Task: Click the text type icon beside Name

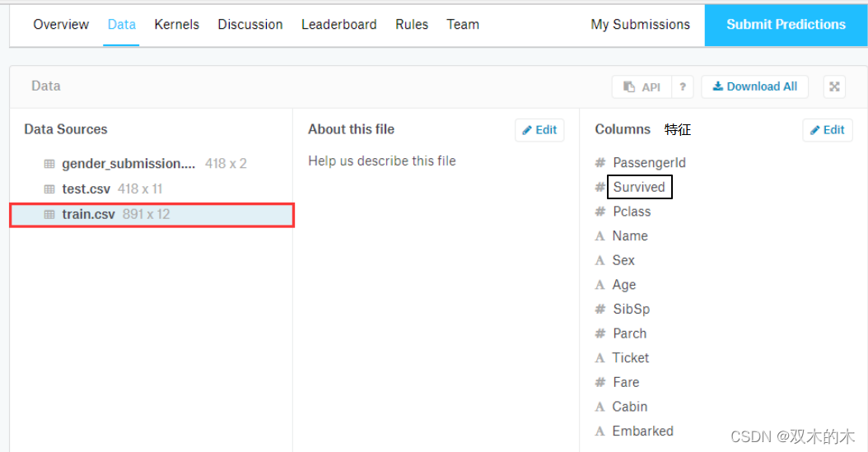Action: click(600, 236)
